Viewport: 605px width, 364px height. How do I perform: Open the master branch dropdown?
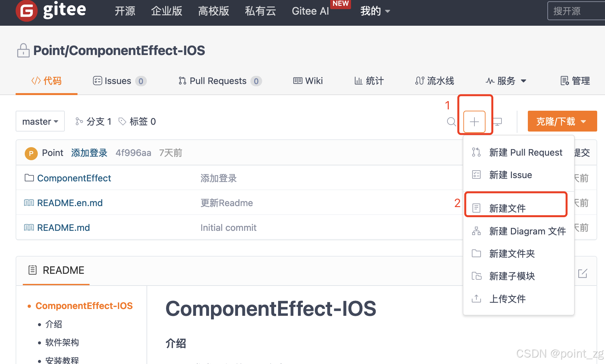click(x=40, y=121)
